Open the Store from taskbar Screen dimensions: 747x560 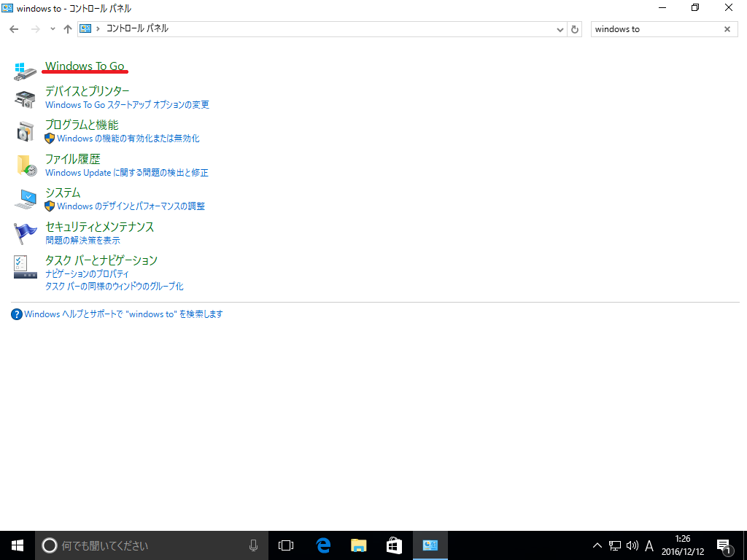[394, 545]
